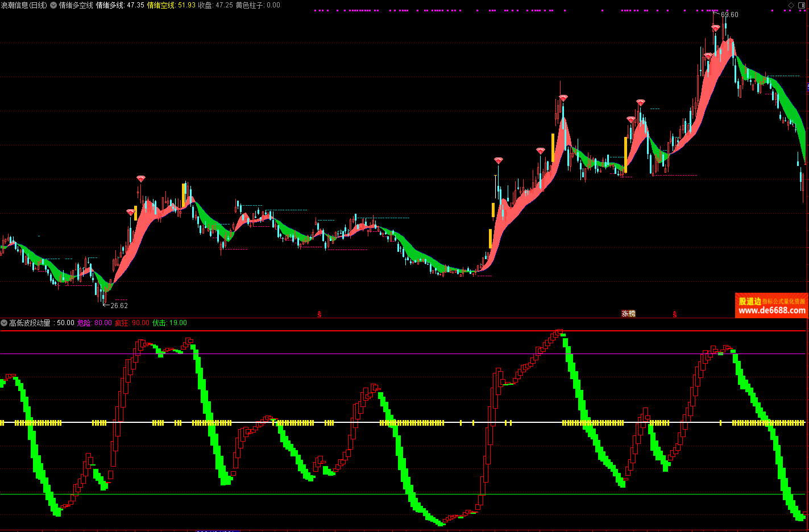
Task: Select the 情绪多线 value label
Action: click(120, 5)
